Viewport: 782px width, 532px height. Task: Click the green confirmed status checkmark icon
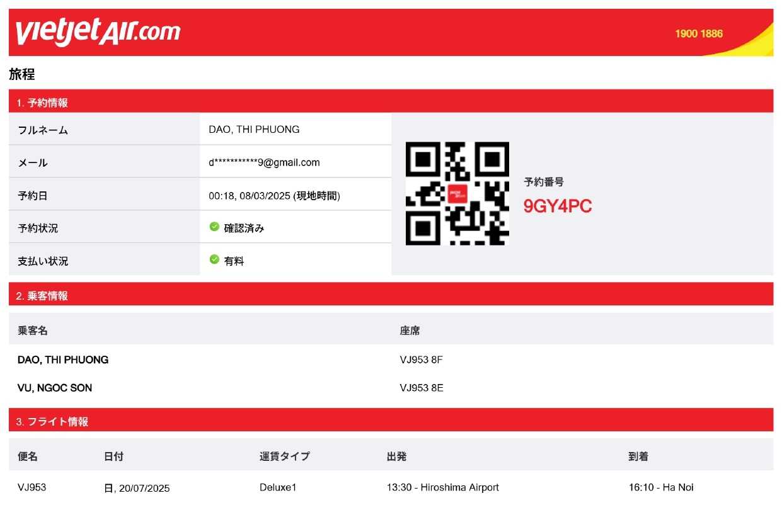pos(214,227)
